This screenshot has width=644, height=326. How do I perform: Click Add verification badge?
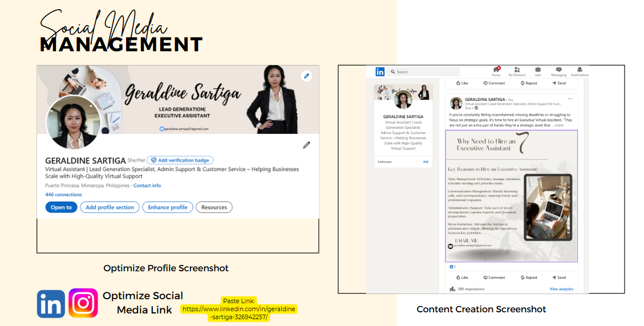tap(180, 160)
